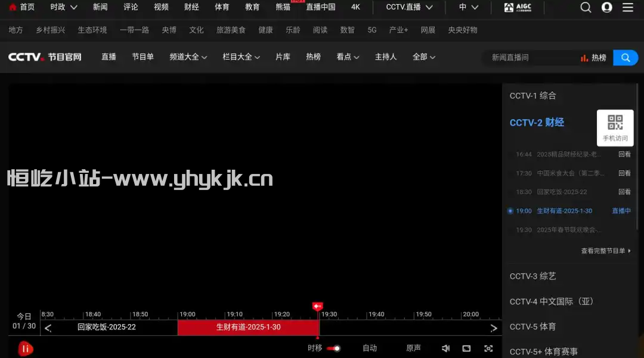The width and height of the screenshot is (644, 358).
Task: Open the 财经 top menu item
Action: pos(191,7)
